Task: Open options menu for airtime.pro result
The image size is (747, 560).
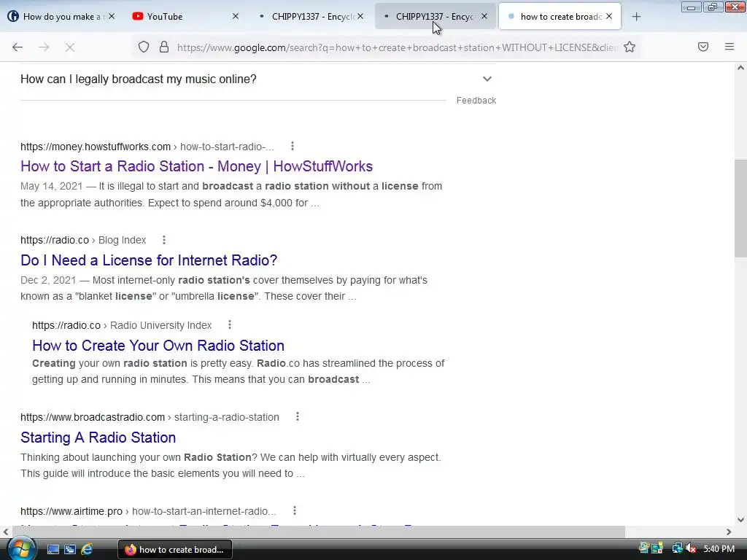Action: pyautogui.click(x=295, y=510)
